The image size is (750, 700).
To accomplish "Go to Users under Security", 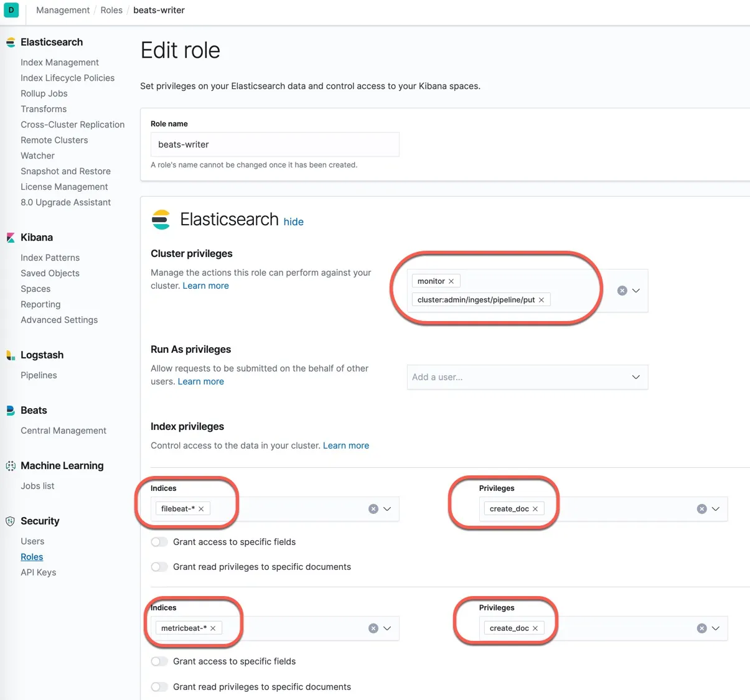I will (x=32, y=541).
